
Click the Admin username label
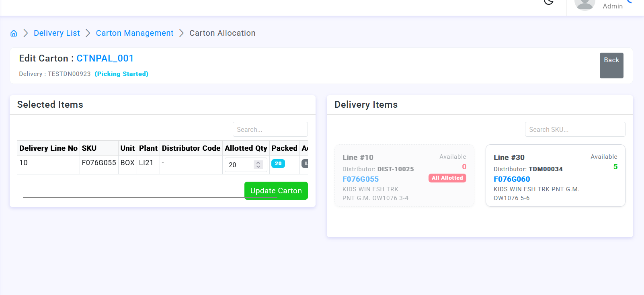click(x=613, y=6)
